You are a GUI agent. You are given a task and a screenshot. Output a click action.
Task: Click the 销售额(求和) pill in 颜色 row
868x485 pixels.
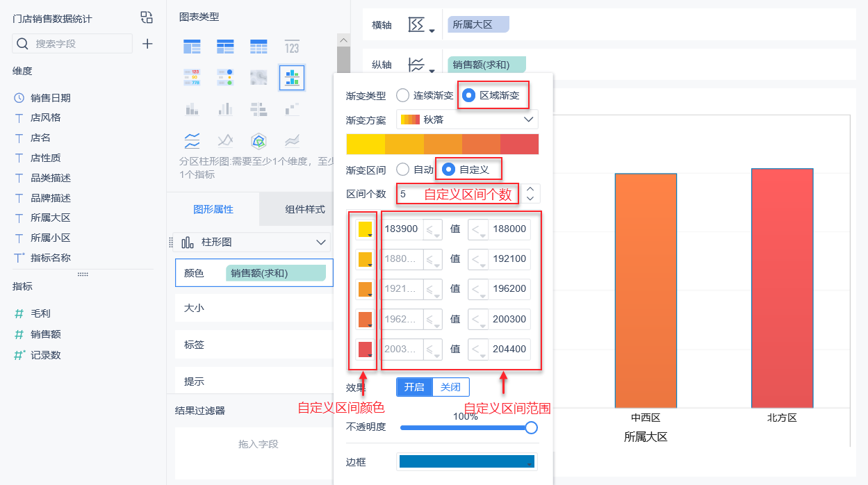click(276, 273)
